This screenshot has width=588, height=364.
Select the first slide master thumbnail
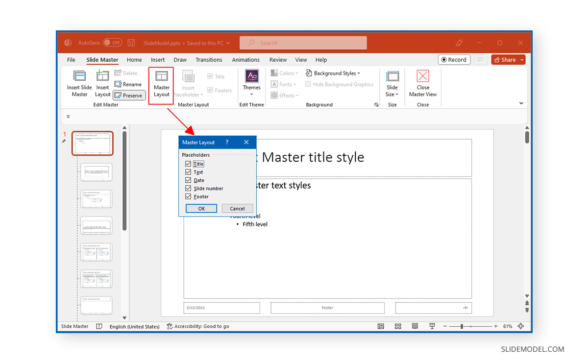(x=93, y=143)
